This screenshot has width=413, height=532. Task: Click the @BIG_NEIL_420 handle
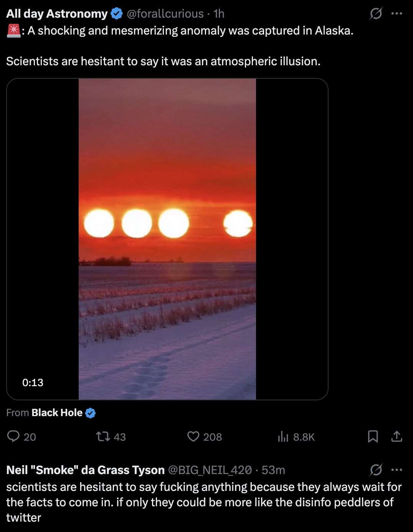click(210, 470)
